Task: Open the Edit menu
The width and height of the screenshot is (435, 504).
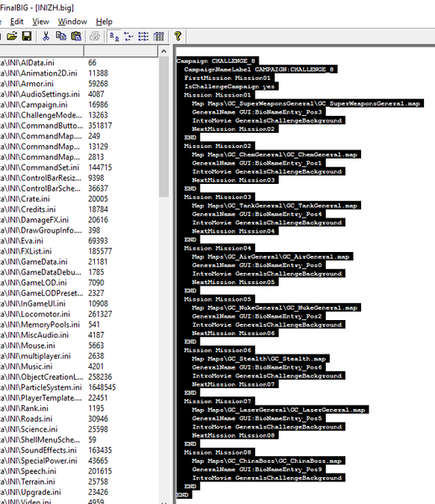Action: pyautogui.click(x=17, y=22)
